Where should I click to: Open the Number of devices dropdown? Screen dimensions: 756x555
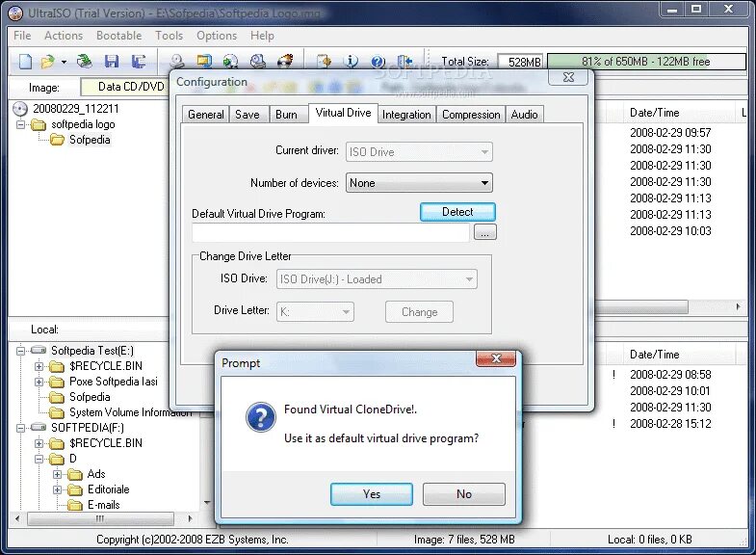[x=419, y=183]
